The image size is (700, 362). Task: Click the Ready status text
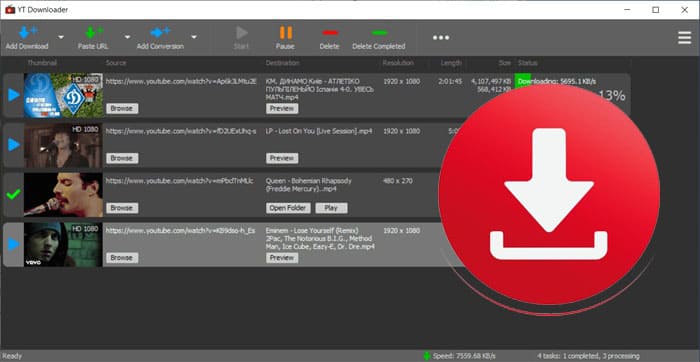coord(12,356)
